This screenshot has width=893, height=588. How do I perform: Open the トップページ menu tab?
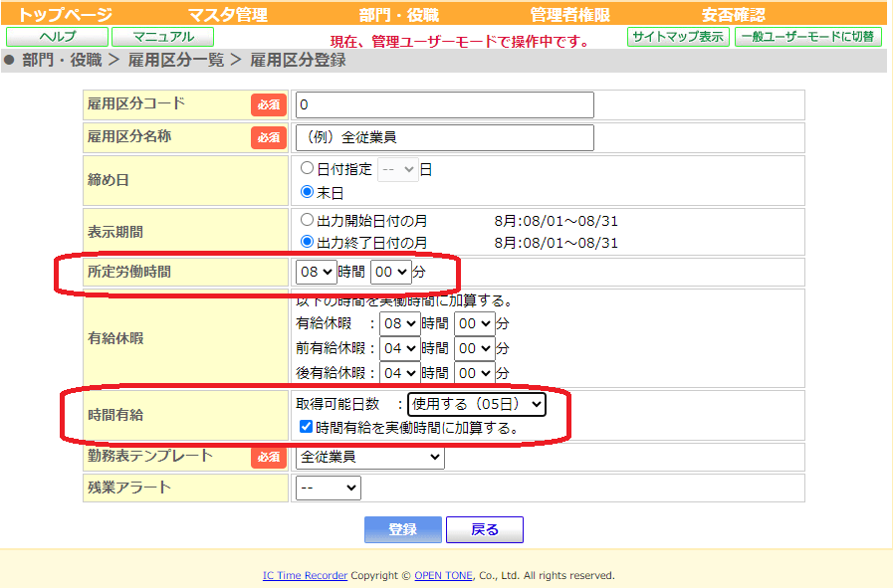66,14
